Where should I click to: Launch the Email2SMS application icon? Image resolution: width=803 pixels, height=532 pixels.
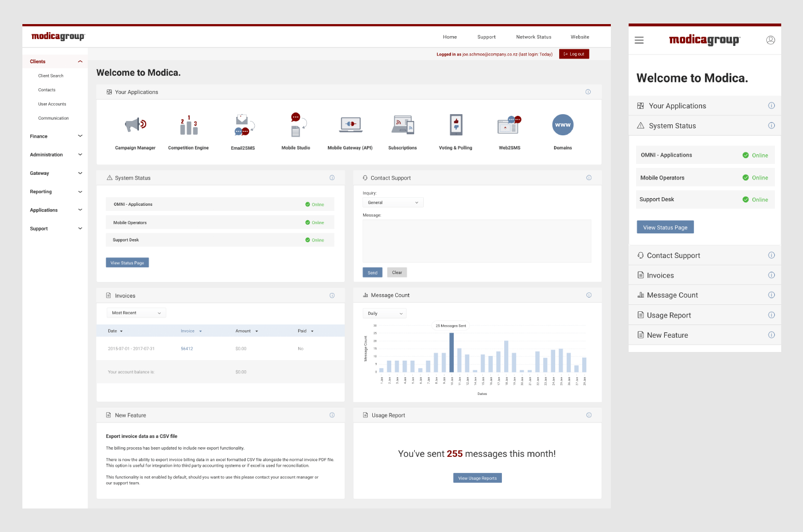[243, 124]
